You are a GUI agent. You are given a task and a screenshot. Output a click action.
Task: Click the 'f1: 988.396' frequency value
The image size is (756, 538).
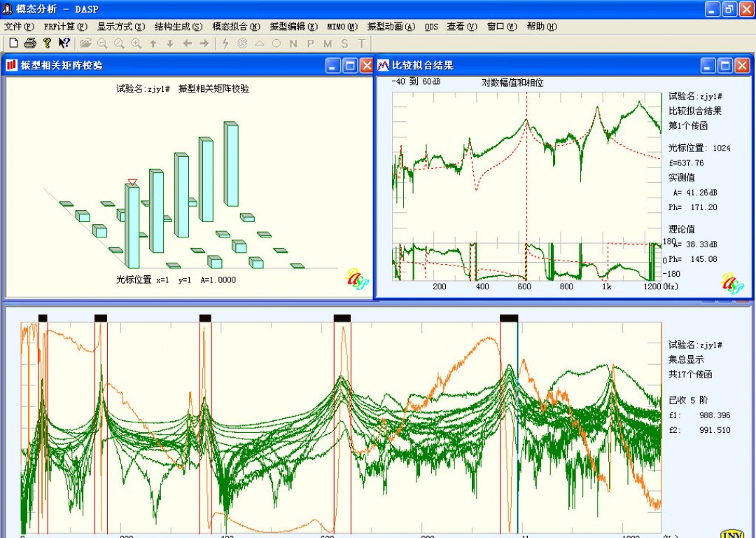(x=699, y=415)
